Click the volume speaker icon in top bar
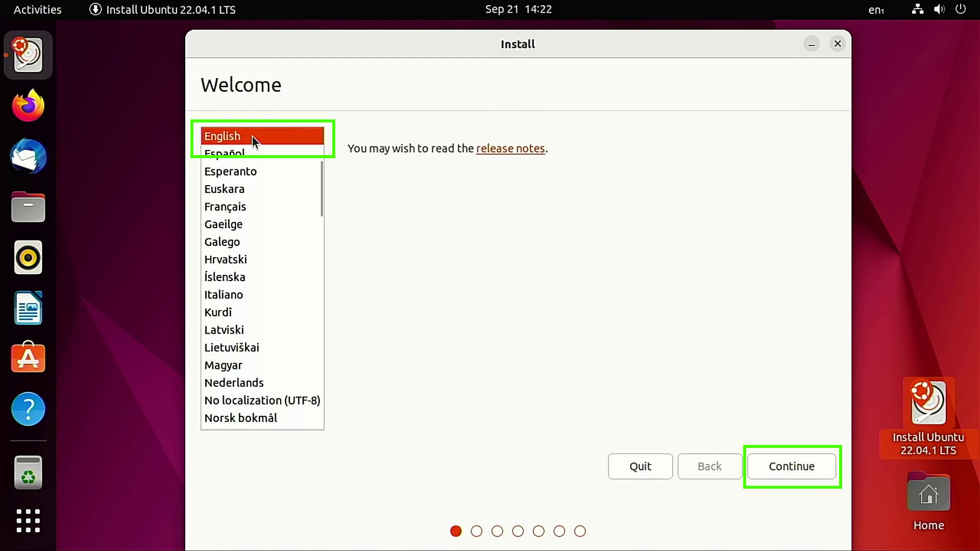 939,9
